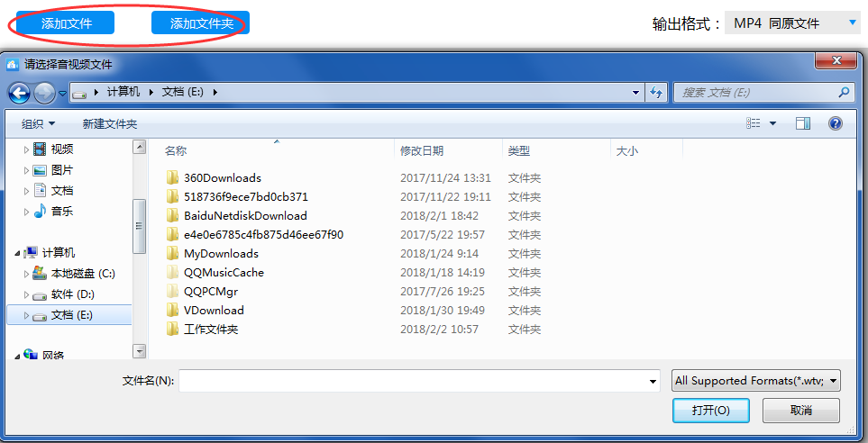Open the All Supported Formats filter dropdown
Screen dimensions: 868x443
pos(755,381)
